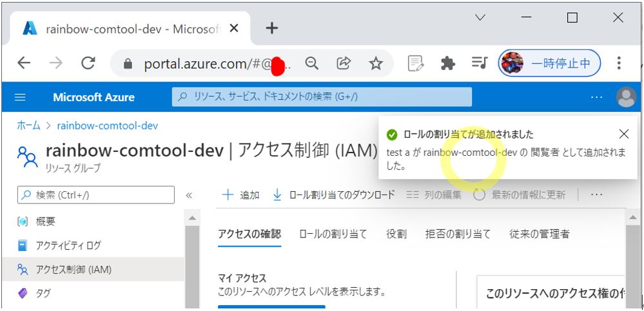Screen dimensions: 644x311
Task: Click the Azure resource search box
Action: click(x=322, y=97)
